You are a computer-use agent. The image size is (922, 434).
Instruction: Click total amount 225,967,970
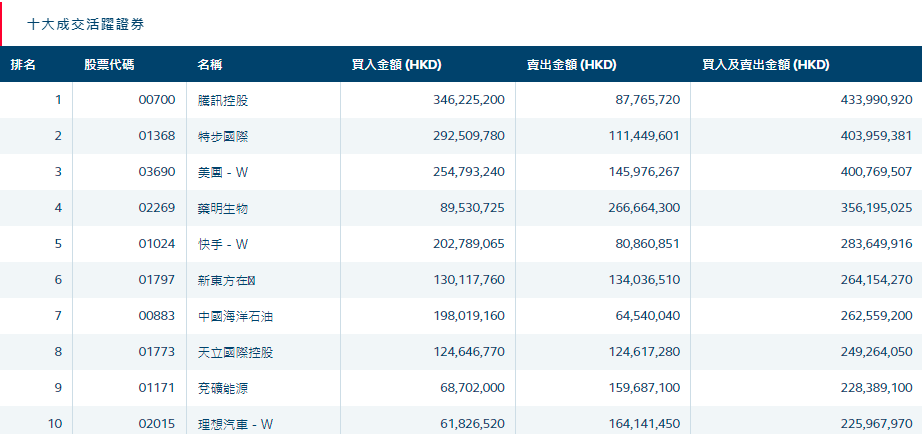click(x=877, y=423)
